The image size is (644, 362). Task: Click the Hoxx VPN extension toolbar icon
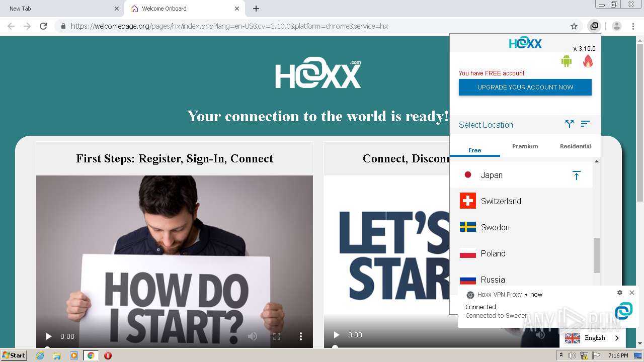coord(594,26)
